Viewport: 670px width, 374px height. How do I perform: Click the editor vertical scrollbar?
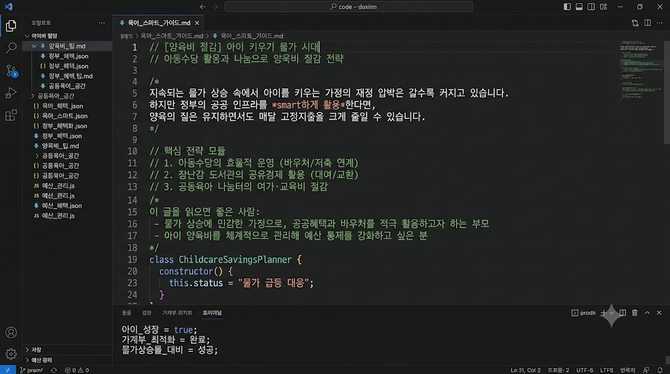[667, 92]
